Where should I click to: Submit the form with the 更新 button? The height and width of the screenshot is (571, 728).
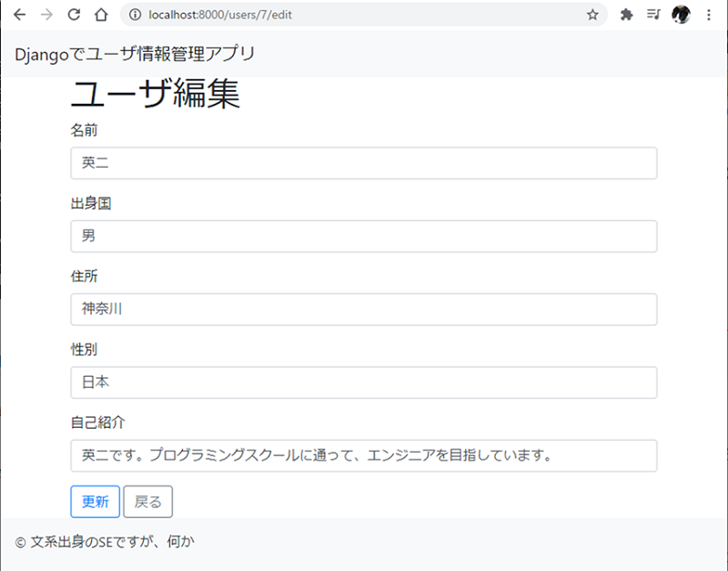click(96, 502)
